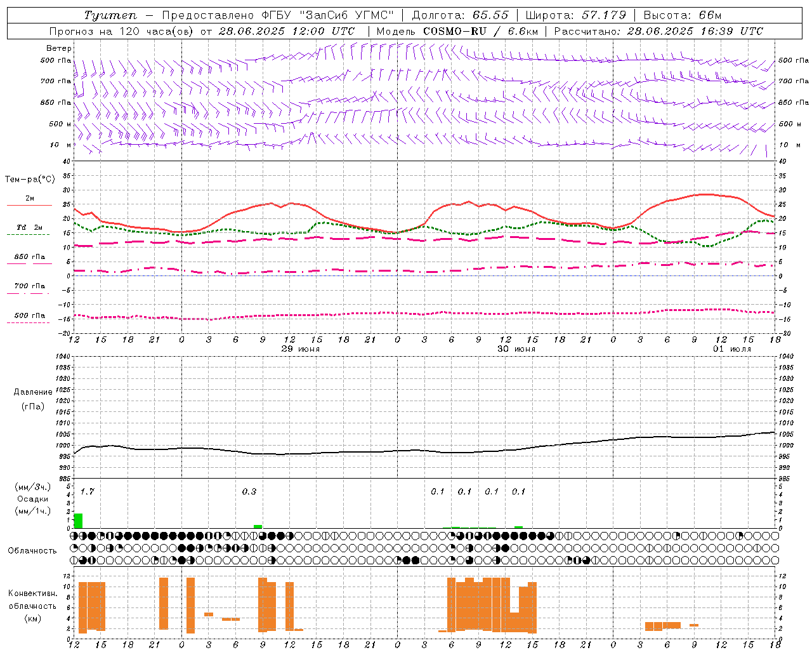This screenshot has height=650, width=812.
Task: Click the '(км)' convective cloud unit label
Action: tap(32, 618)
